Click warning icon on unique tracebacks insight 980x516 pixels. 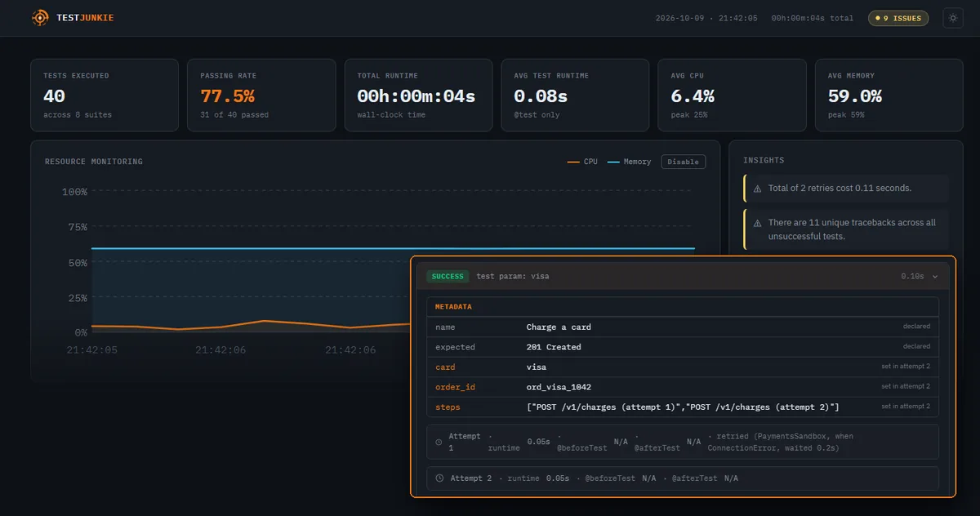point(757,223)
